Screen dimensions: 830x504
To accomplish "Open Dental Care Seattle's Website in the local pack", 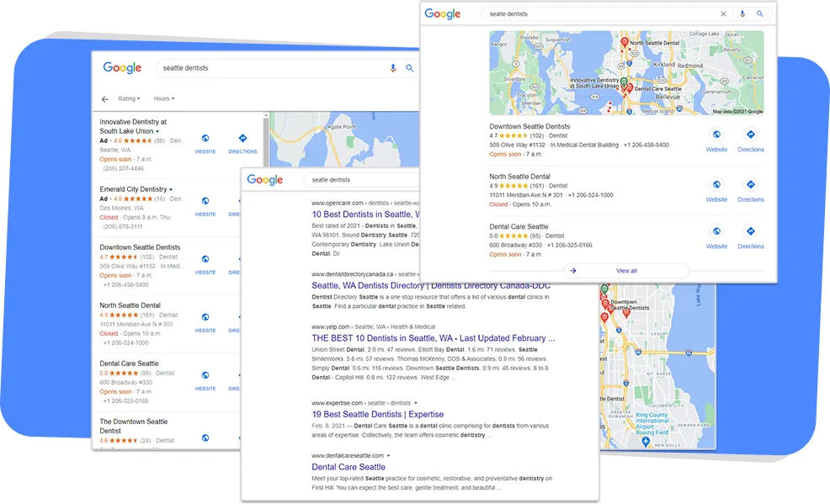I will pos(716,231).
